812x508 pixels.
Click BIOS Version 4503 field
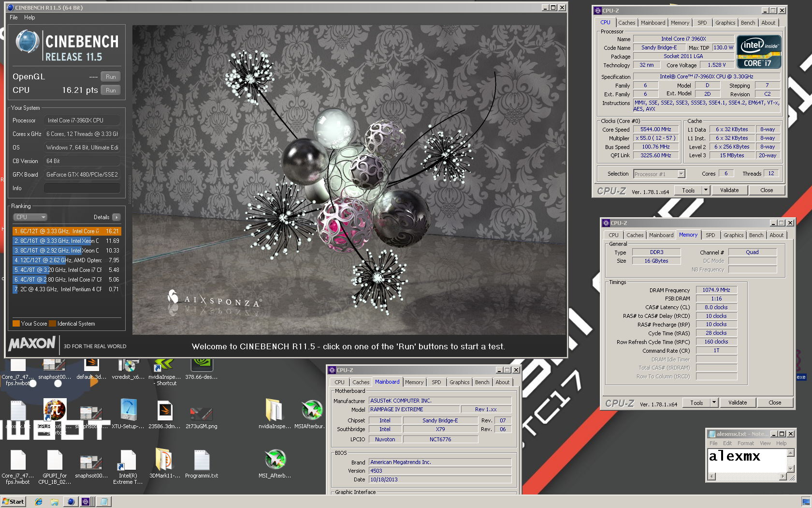(440, 471)
